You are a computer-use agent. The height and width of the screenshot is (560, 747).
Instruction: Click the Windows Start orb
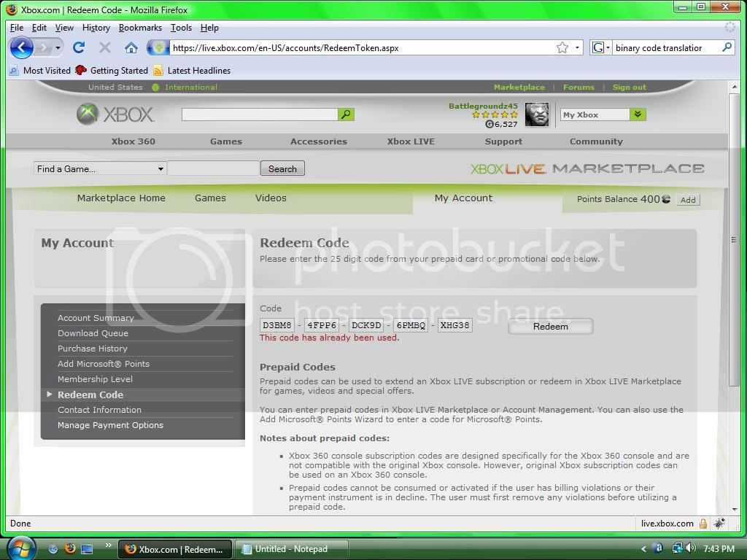[x=20, y=548]
